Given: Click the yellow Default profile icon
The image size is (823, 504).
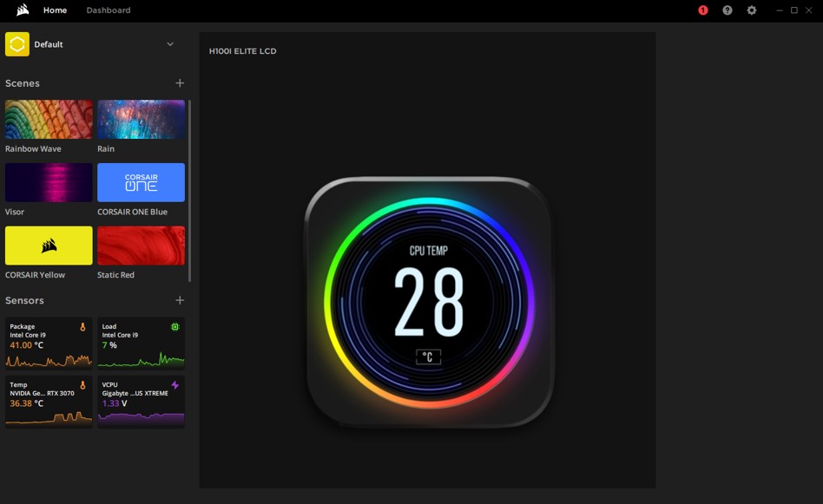Looking at the screenshot, I should [x=17, y=44].
